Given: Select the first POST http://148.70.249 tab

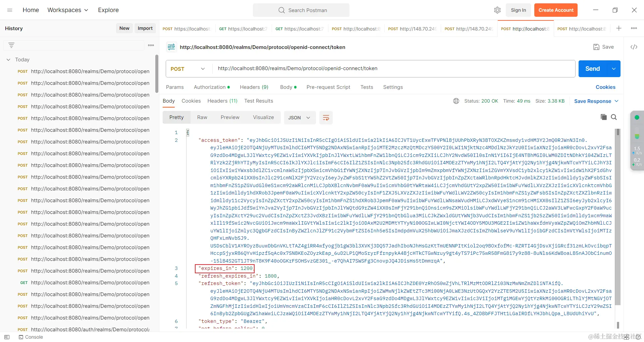Looking at the screenshot, I should pyautogui.click(x=413, y=29).
